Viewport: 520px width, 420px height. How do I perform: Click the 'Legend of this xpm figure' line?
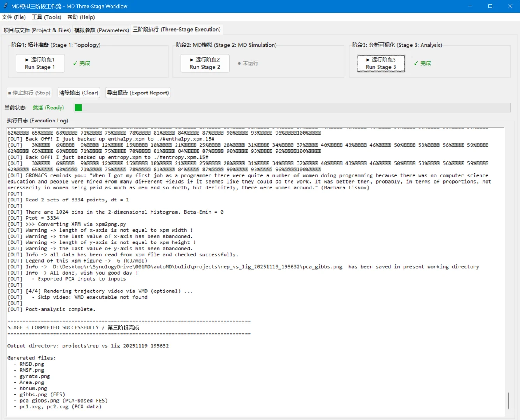(x=77, y=261)
